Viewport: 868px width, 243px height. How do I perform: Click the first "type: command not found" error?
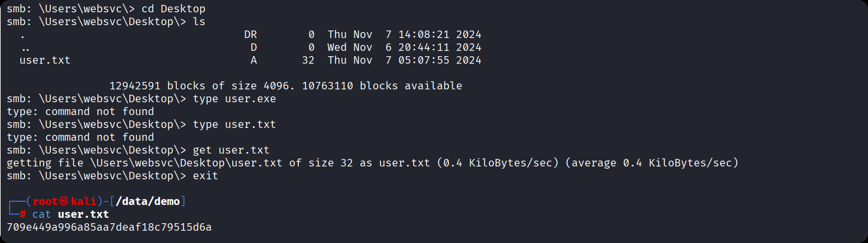(x=80, y=111)
